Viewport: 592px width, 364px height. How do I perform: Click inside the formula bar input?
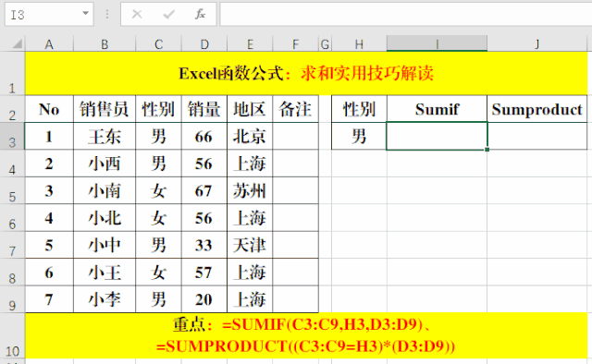tap(406, 15)
